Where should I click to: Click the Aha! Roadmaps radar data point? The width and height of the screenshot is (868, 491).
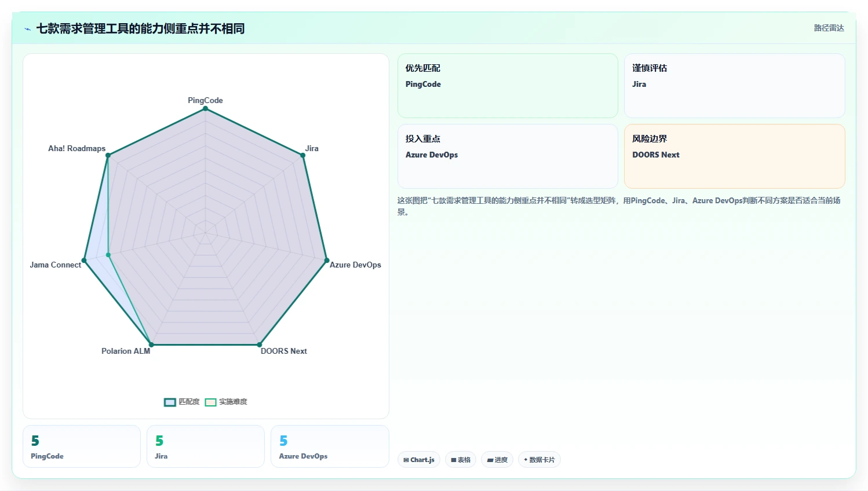(108, 155)
